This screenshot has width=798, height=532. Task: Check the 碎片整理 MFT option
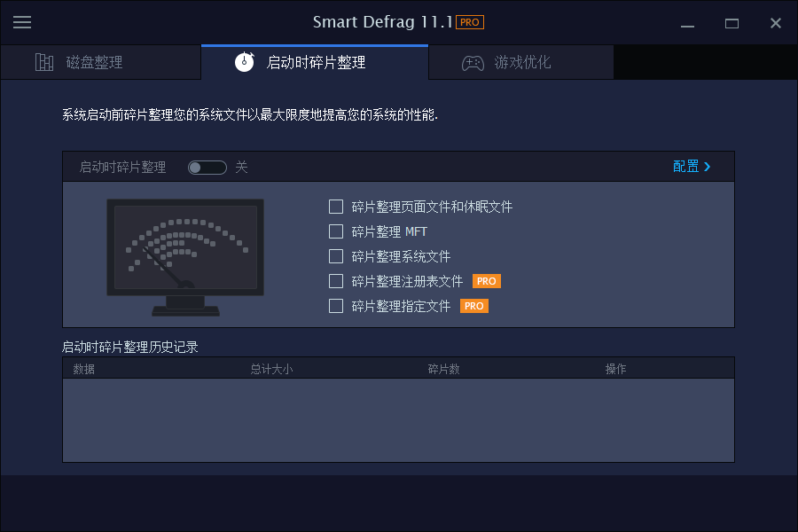click(336, 231)
